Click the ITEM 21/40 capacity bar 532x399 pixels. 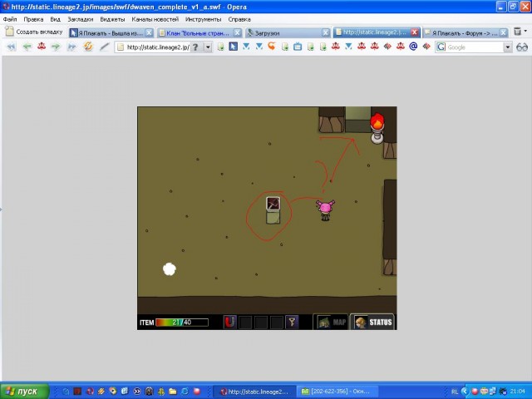[182, 323]
